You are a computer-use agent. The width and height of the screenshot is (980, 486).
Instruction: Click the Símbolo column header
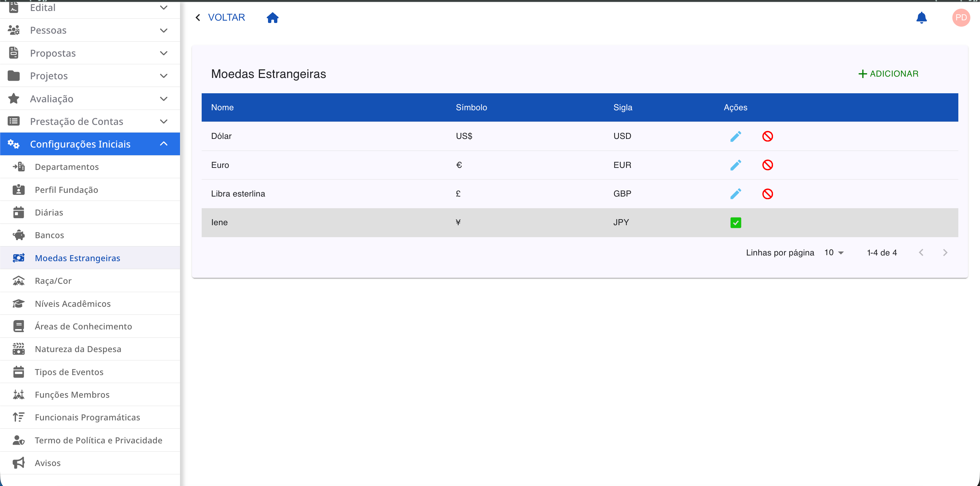(471, 108)
